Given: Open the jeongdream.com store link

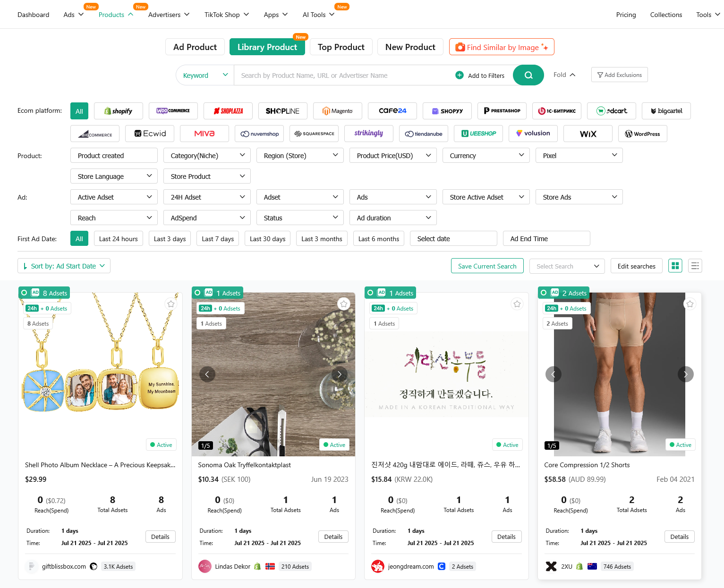Looking at the screenshot, I should click(411, 566).
